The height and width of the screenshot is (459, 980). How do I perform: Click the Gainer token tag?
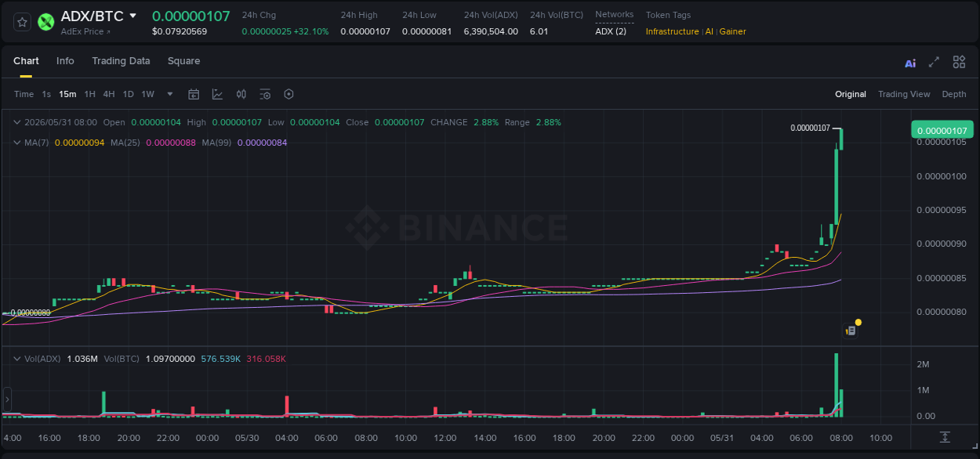point(732,31)
